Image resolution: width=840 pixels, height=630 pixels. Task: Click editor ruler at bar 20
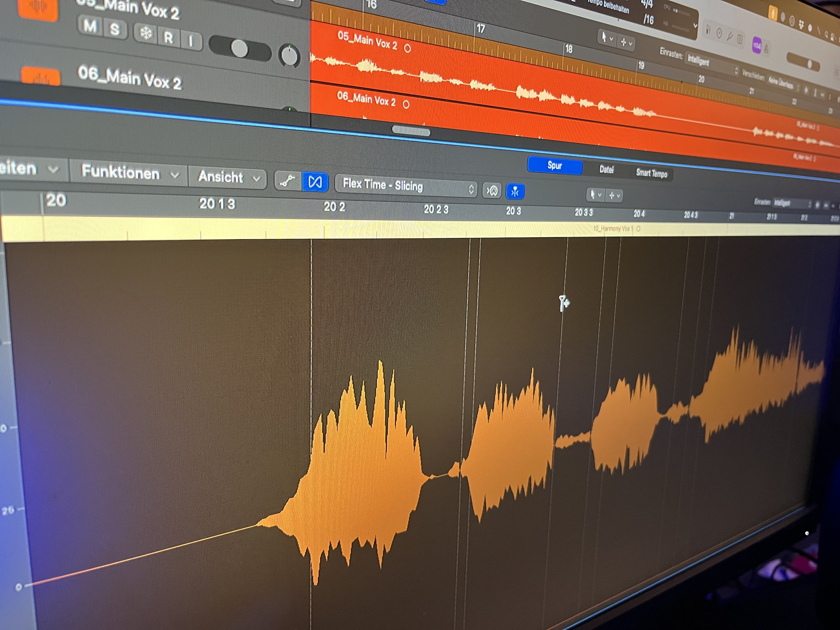[56, 200]
